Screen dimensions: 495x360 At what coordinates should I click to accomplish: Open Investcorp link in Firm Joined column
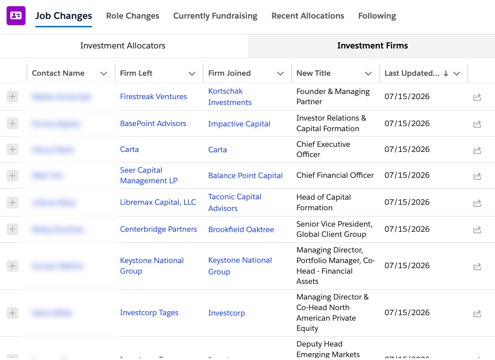227,313
